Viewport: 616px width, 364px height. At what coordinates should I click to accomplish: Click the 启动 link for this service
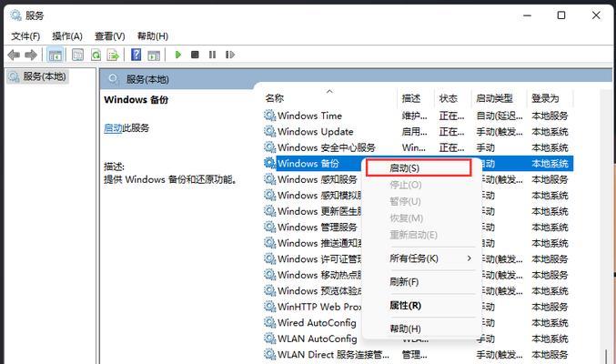point(113,128)
